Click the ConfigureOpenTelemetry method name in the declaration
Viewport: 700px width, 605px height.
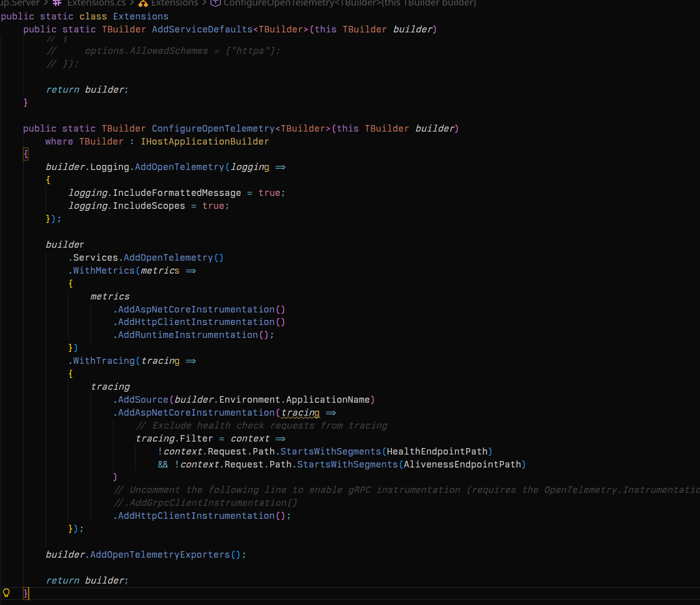[213, 129]
